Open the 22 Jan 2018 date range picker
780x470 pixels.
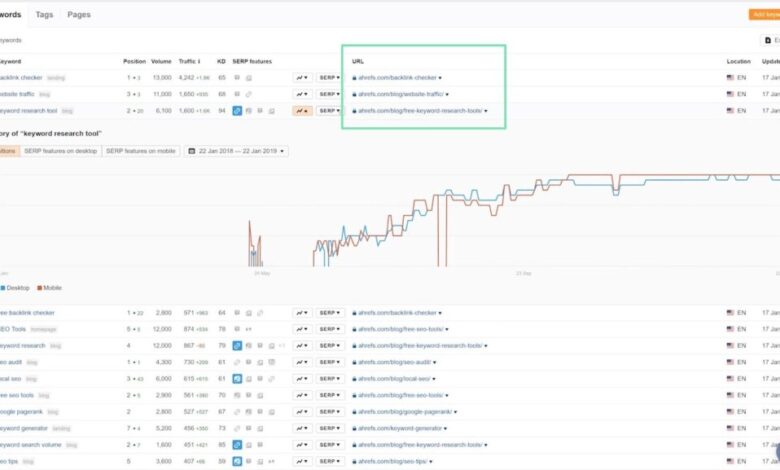pos(236,151)
